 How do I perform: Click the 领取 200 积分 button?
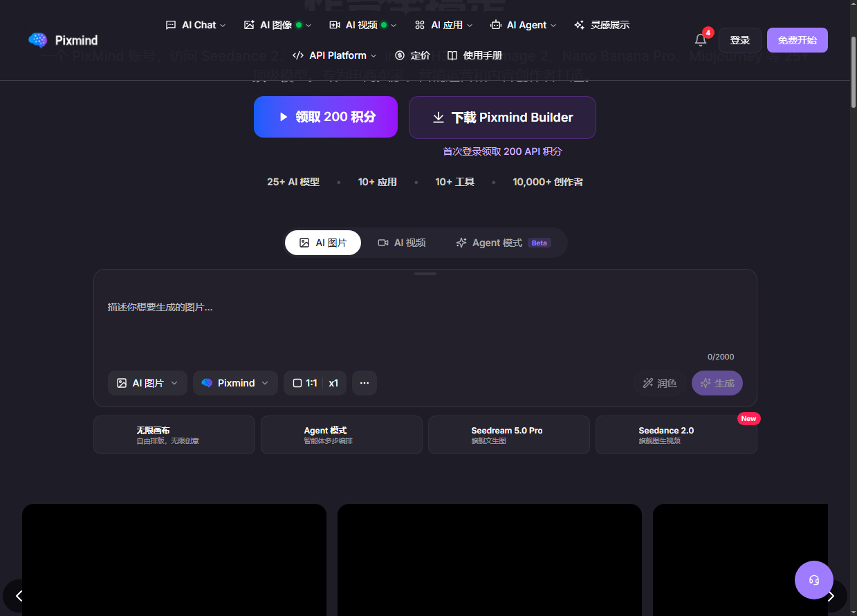pos(326,117)
